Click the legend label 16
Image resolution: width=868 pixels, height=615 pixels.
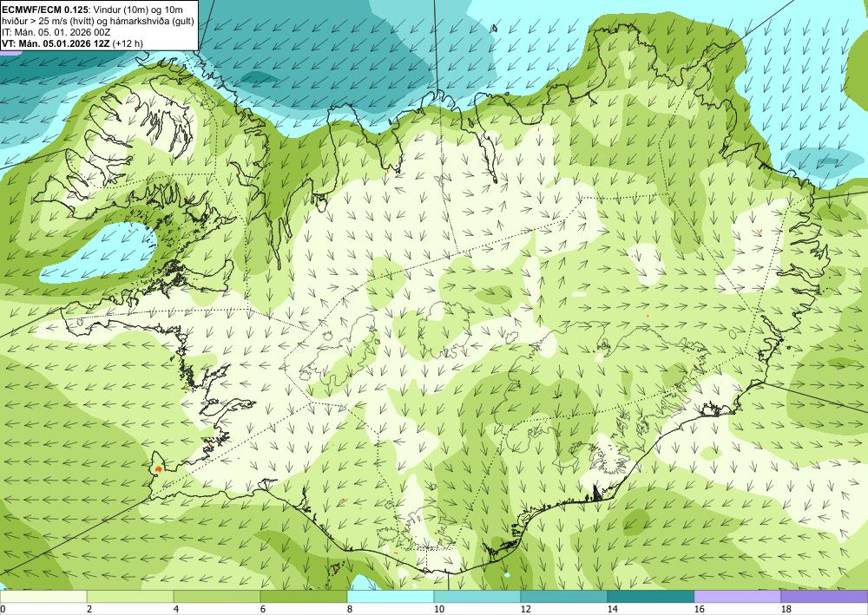click(699, 609)
